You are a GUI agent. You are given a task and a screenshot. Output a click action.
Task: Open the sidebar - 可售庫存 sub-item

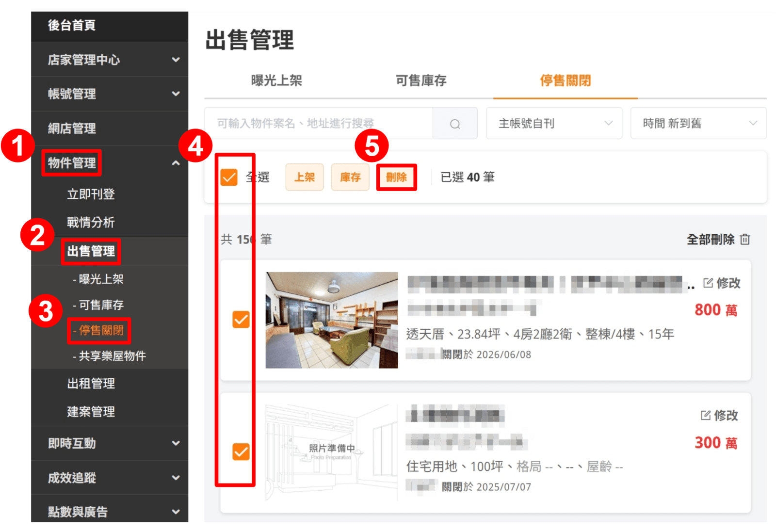click(98, 305)
